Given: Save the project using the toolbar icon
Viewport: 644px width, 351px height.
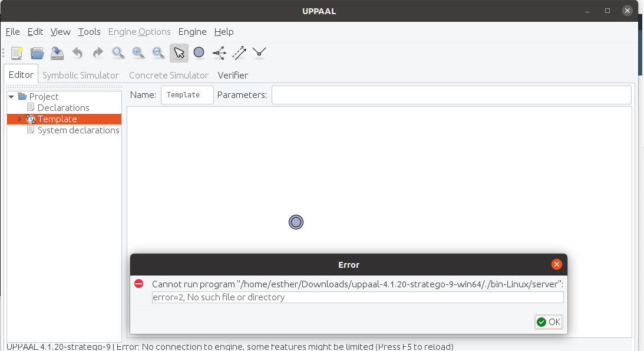Looking at the screenshot, I should (57, 53).
